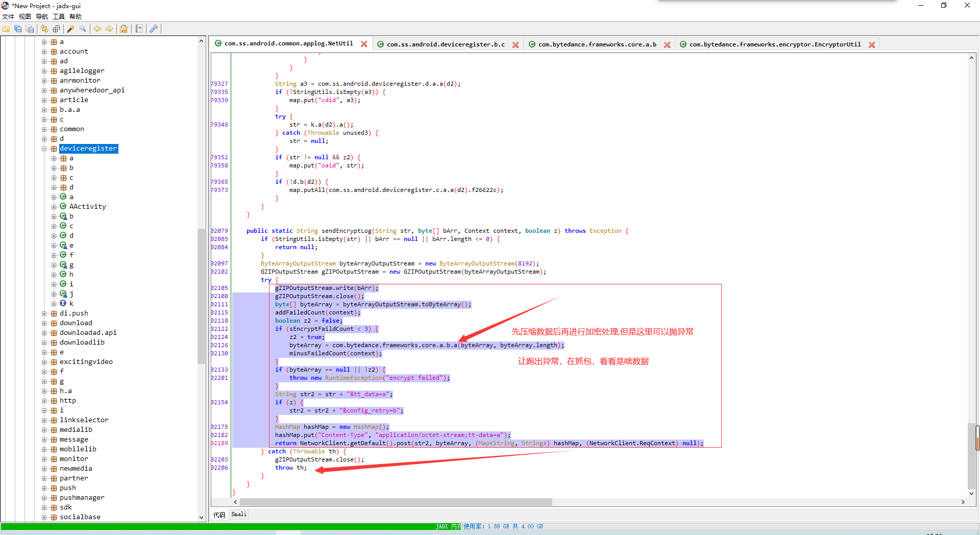Select the mobilelib tree item

pyautogui.click(x=78, y=449)
